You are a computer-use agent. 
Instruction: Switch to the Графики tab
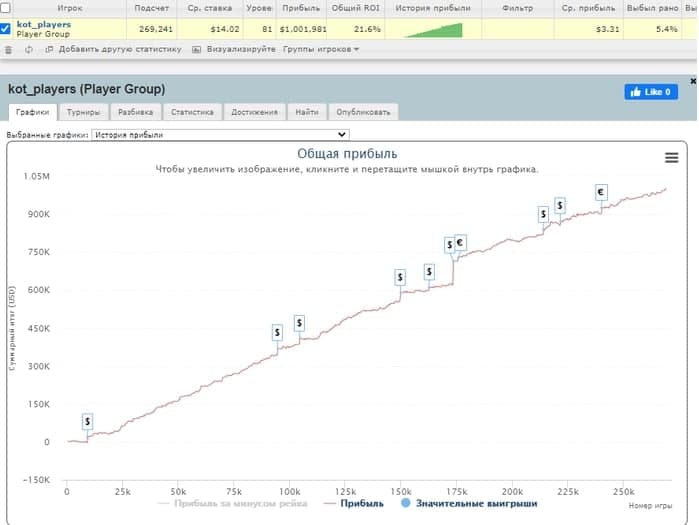(33, 112)
